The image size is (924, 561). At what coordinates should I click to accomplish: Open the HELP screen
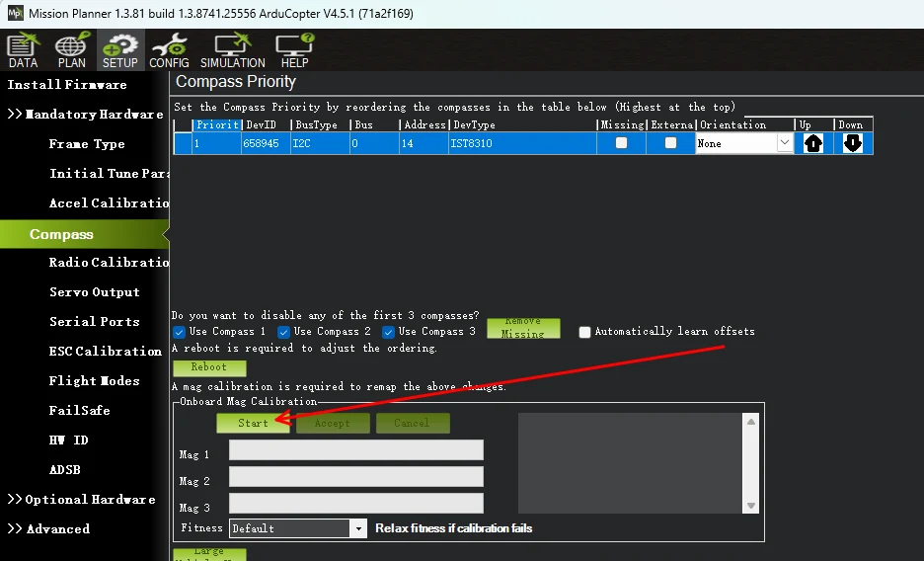[x=294, y=50]
